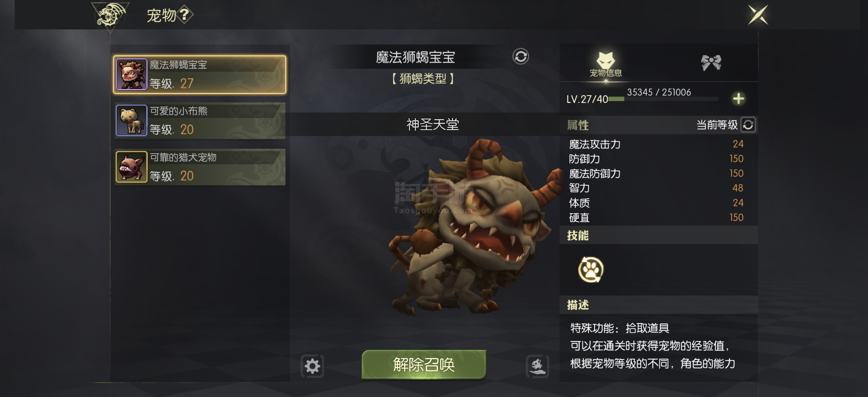Click the dragon emblem pet menu icon
This screenshot has height=397, width=868.
pos(110,16)
